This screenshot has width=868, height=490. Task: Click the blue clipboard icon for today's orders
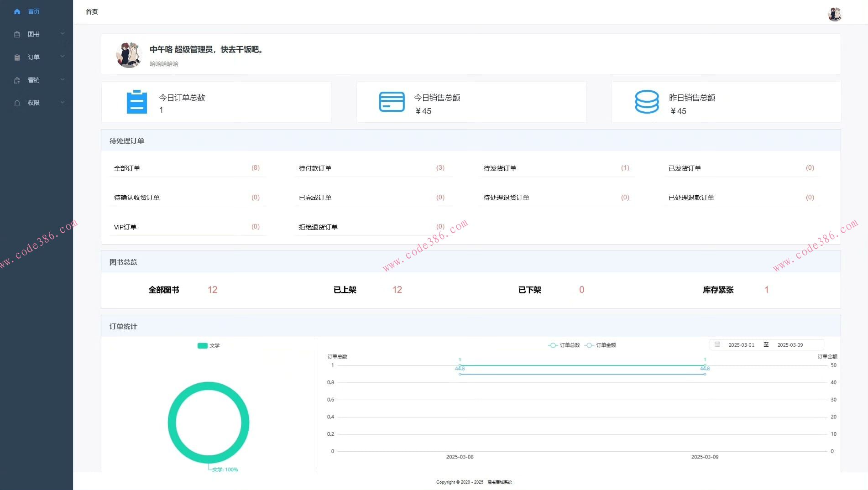(136, 102)
